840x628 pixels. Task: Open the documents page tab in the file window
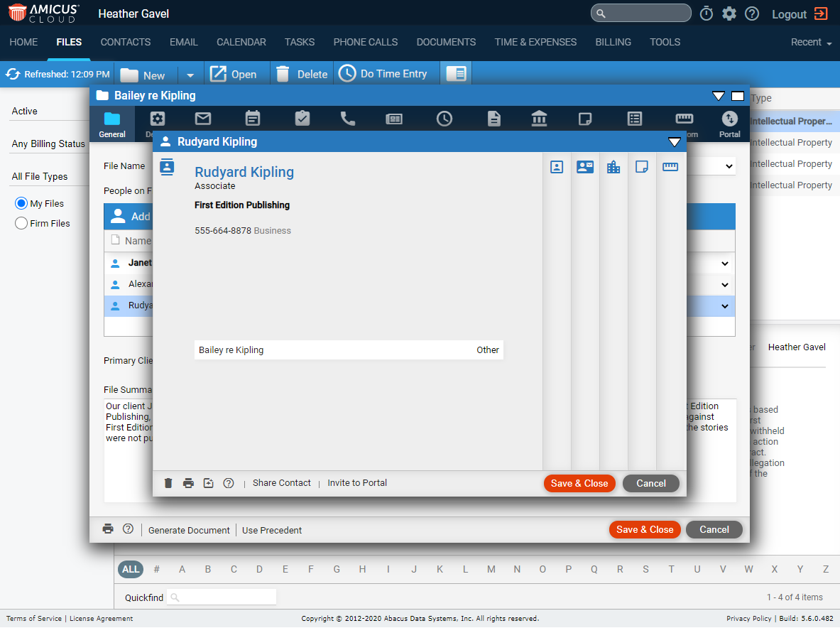(494, 119)
